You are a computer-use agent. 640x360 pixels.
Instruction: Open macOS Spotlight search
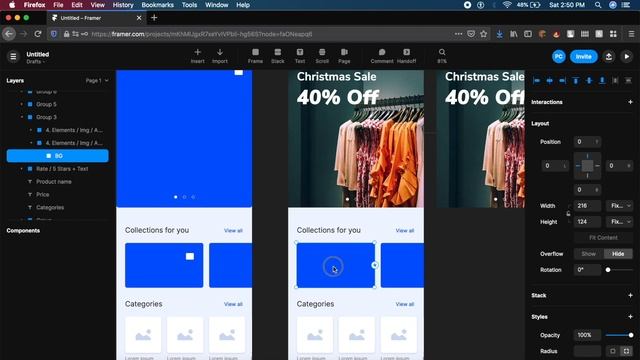point(598,5)
